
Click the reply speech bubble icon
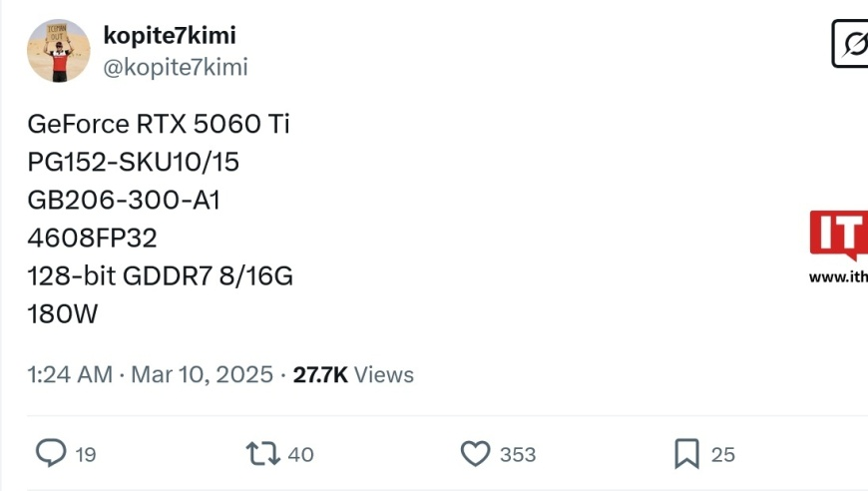click(x=51, y=453)
